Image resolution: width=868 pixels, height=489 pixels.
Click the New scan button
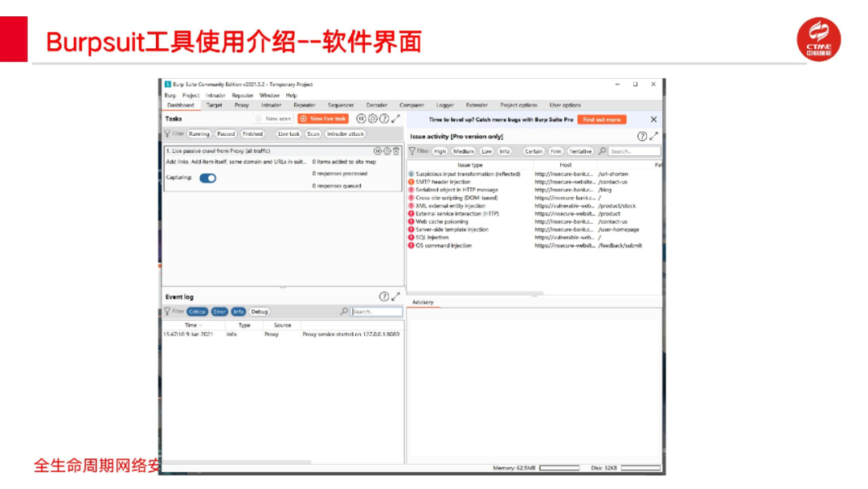(x=274, y=118)
